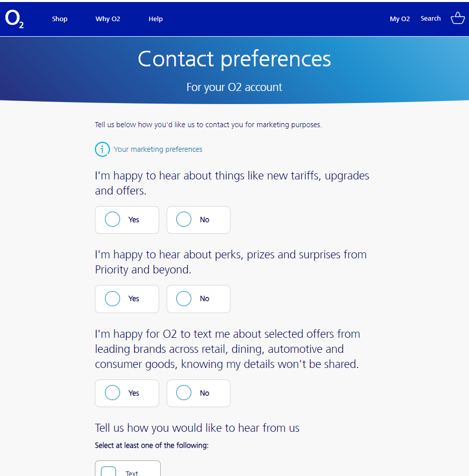The width and height of the screenshot is (469, 476).
Task: Click Search in the header
Action: coord(430,18)
